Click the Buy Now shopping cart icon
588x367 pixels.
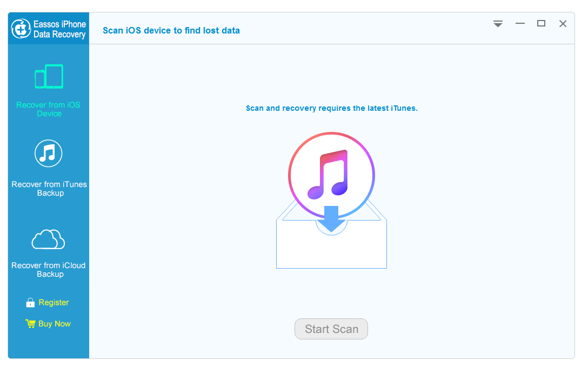pyautogui.click(x=30, y=324)
